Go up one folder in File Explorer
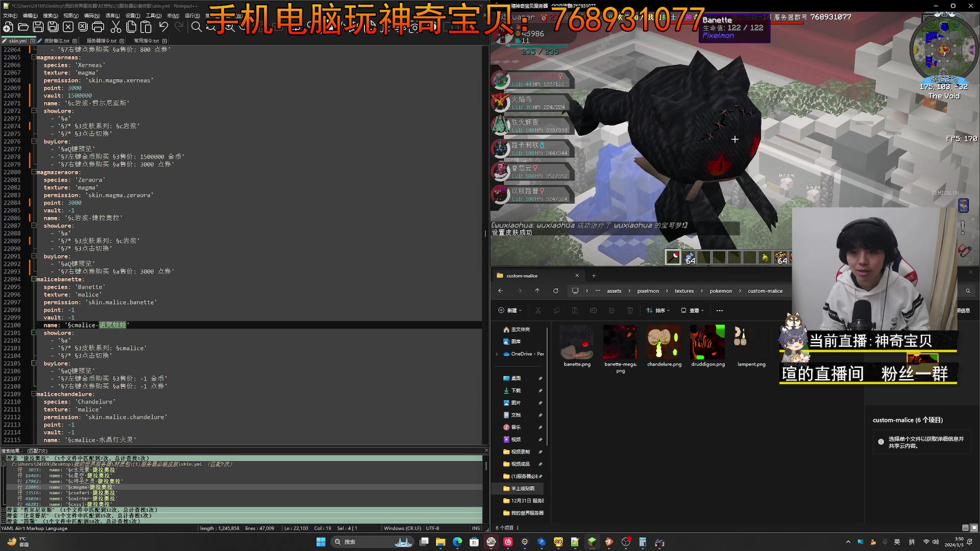980x551 pixels. pyautogui.click(x=537, y=291)
